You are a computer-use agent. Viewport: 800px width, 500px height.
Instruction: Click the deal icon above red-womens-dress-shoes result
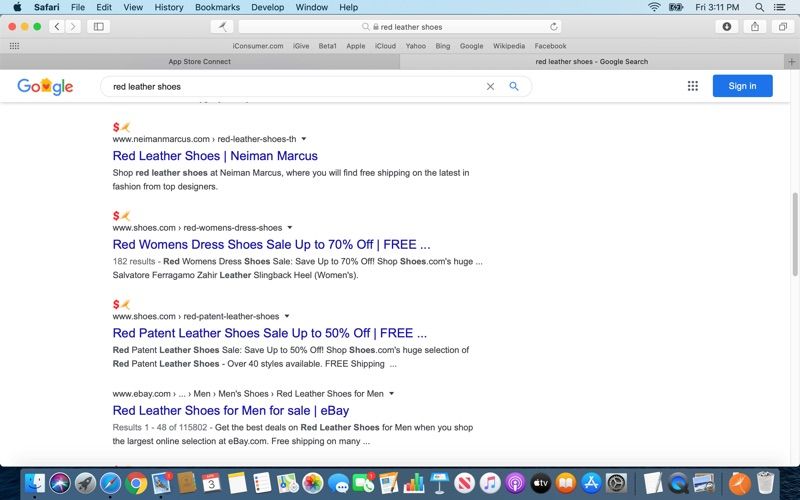pyautogui.click(x=121, y=215)
